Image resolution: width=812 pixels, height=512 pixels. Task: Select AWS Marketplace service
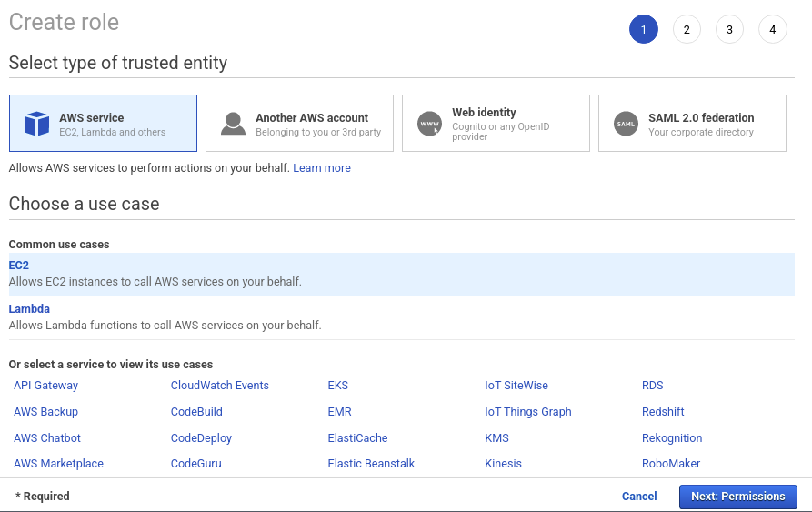58,463
